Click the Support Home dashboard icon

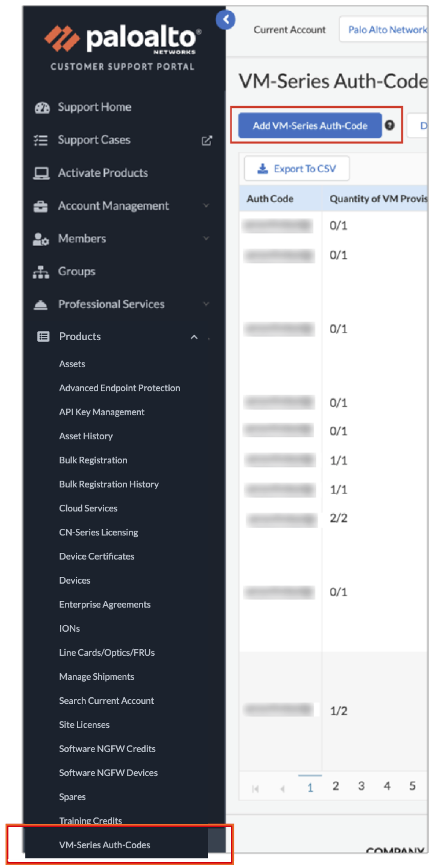coord(42,107)
